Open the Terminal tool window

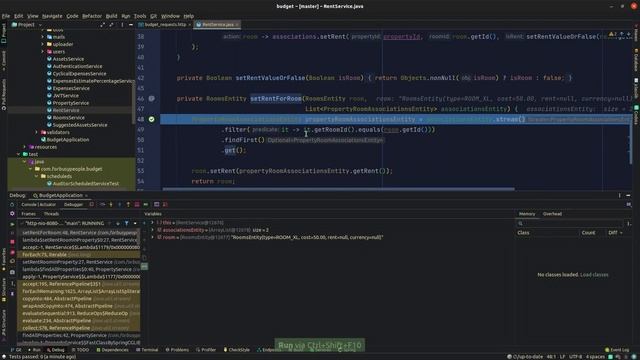[147, 350]
